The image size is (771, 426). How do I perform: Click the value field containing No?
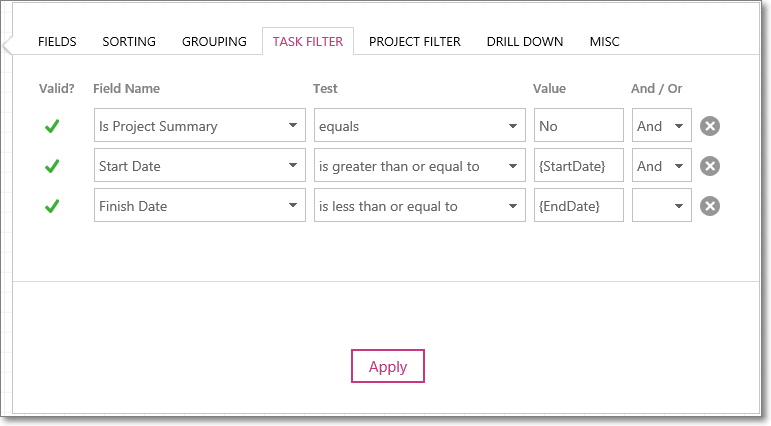point(579,125)
